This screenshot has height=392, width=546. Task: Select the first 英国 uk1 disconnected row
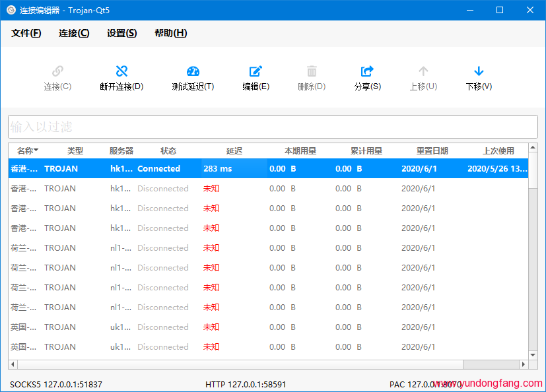269,327
